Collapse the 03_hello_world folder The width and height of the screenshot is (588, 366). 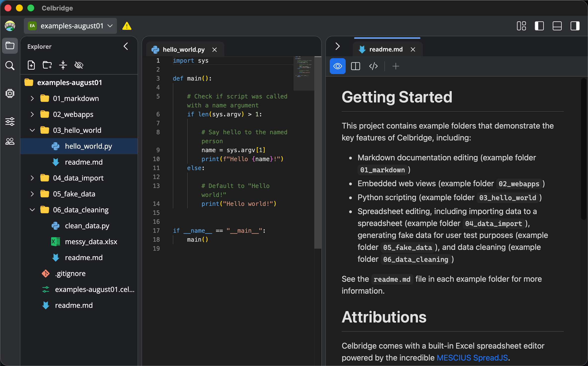point(32,130)
